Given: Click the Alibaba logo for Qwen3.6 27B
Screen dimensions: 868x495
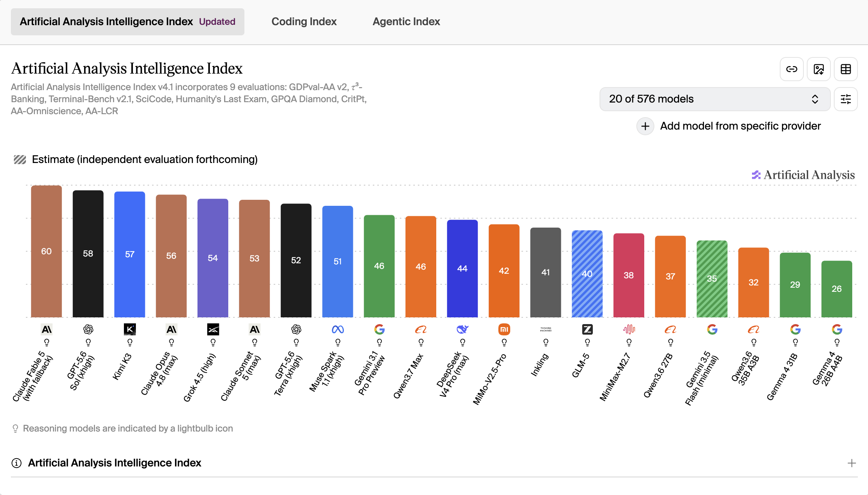Looking at the screenshot, I should pyautogui.click(x=671, y=329).
